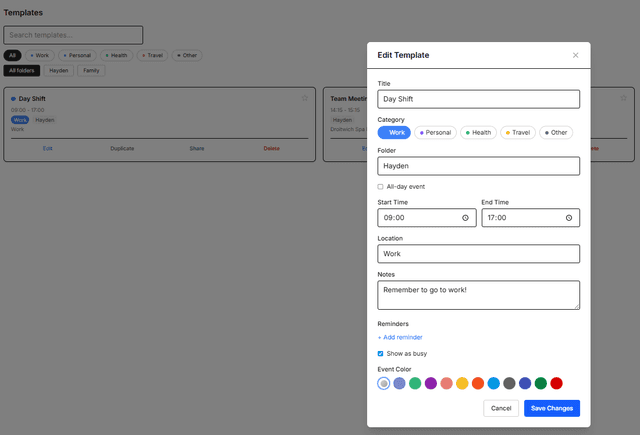Screen dimensions: 640x435
Task: Click the End Time field
Action: point(530,218)
